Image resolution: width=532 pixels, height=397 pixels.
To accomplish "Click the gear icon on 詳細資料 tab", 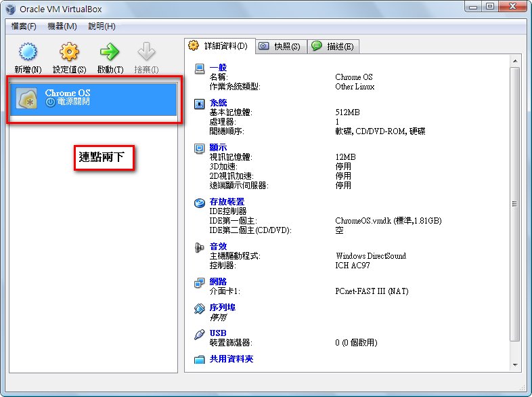I will click(194, 45).
